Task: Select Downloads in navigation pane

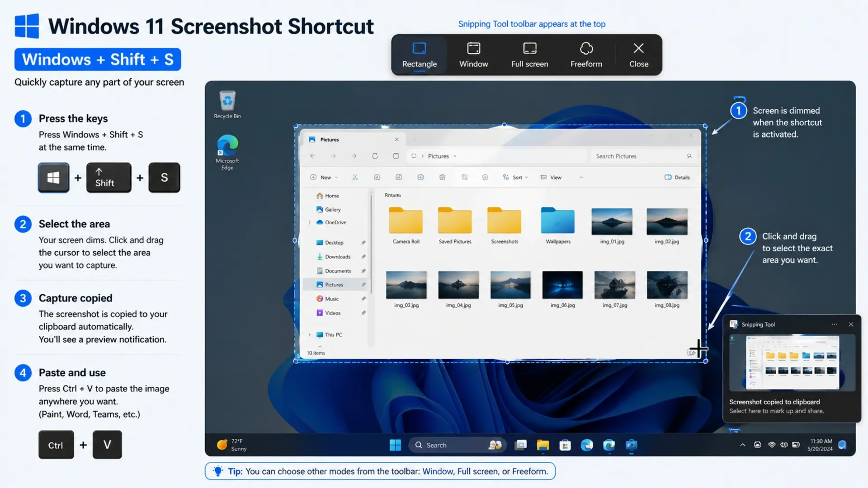Action: 337,257
